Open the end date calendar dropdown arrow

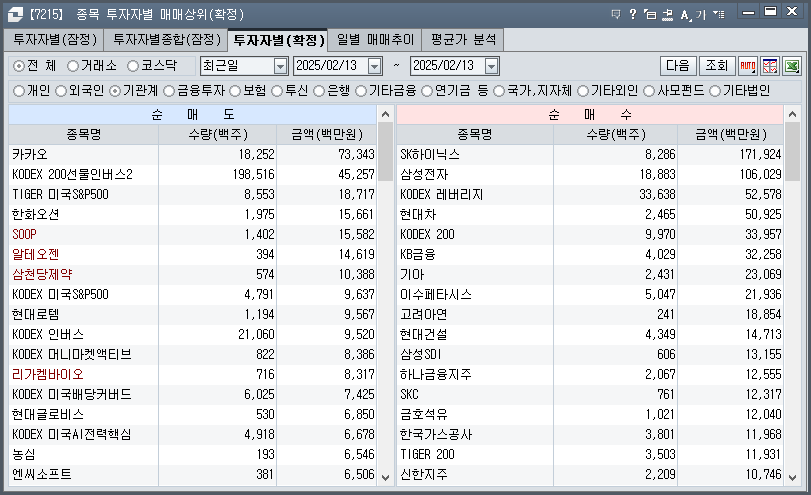[491, 66]
